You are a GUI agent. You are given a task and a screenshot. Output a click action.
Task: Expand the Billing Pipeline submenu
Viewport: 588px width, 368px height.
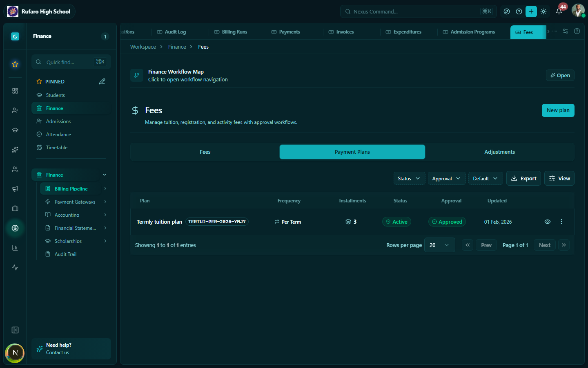coord(105,188)
